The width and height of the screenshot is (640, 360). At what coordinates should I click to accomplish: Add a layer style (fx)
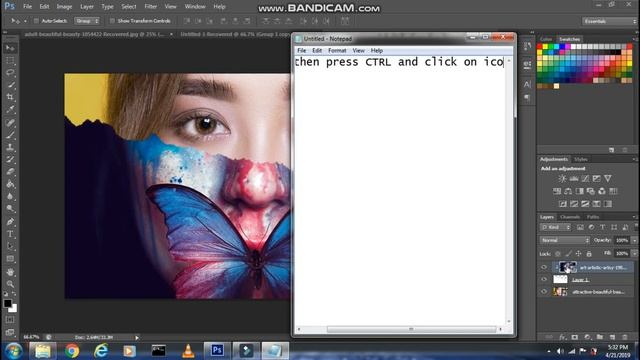(x=563, y=337)
